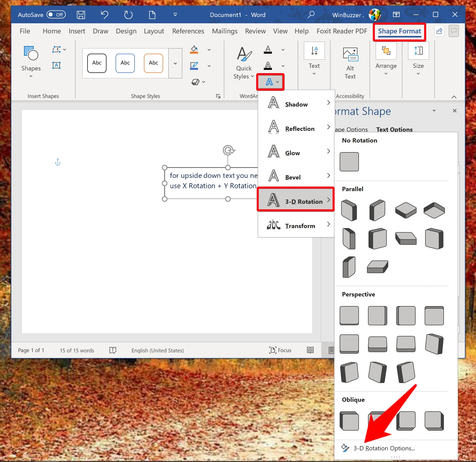Open WordArt Quick Styles
The width and height of the screenshot is (476, 462).
(x=244, y=63)
